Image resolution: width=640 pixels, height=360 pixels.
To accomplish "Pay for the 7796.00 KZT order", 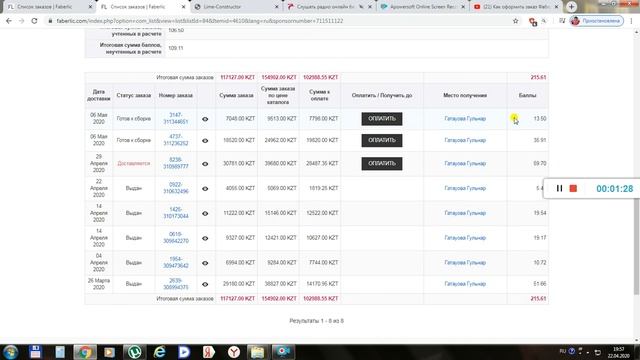I will click(x=382, y=119).
